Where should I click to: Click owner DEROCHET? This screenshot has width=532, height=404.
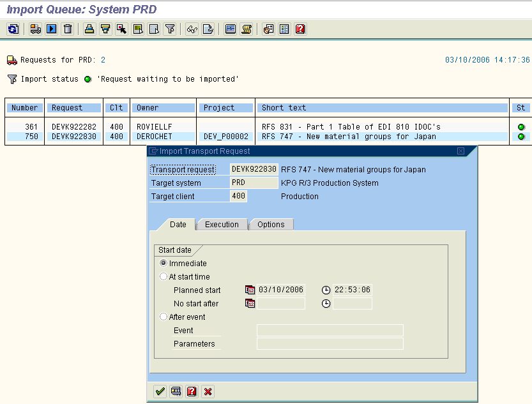click(155, 137)
